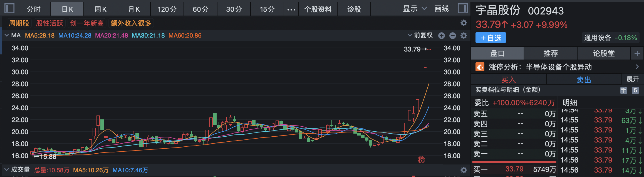
Task: Add a new tab with plus icon
Action: [x=637, y=53]
